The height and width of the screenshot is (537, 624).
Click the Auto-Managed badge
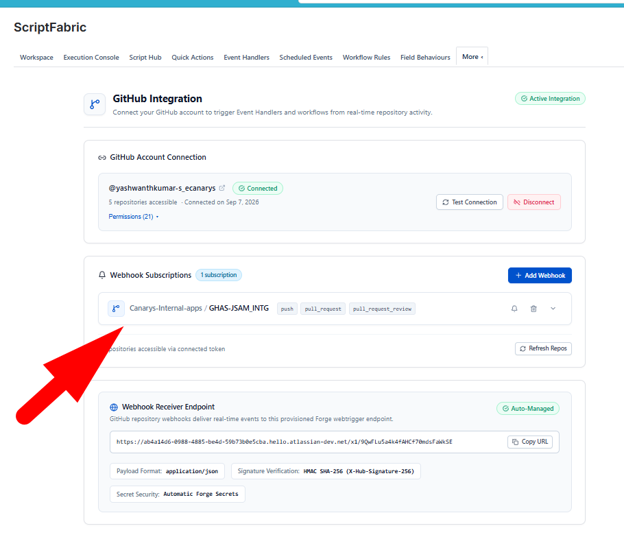[x=528, y=408]
